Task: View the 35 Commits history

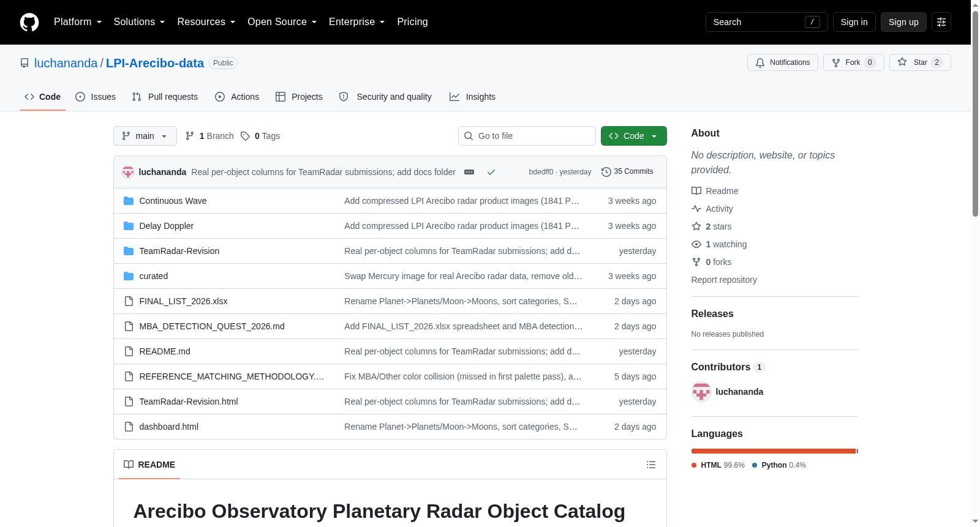Action: pyautogui.click(x=627, y=172)
